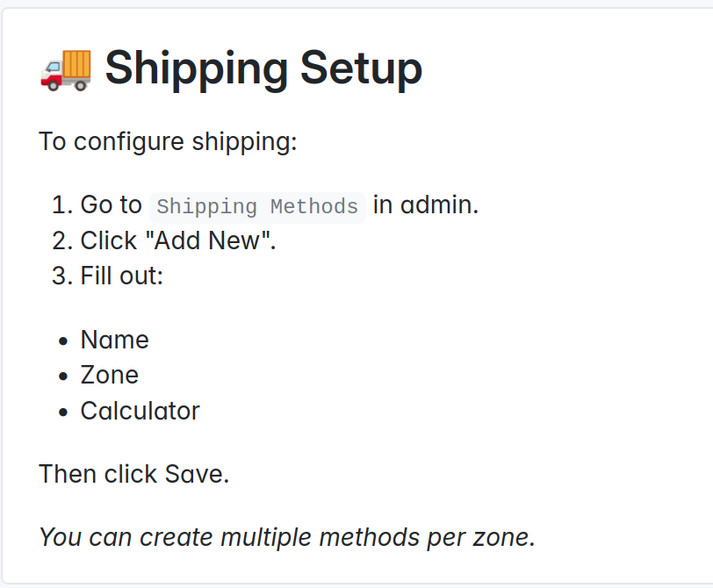
Task: Click the "Then click Save." sentence
Action: pyautogui.click(x=133, y=475)
